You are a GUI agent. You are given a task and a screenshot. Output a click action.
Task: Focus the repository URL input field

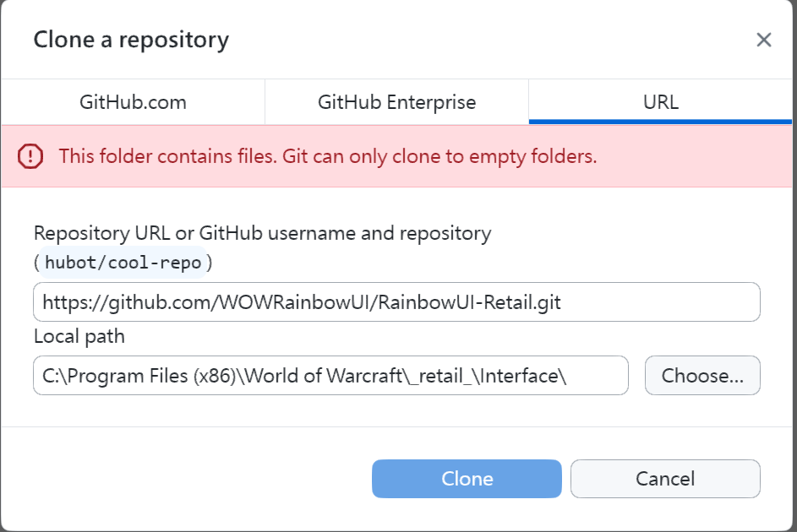(659, 302)
